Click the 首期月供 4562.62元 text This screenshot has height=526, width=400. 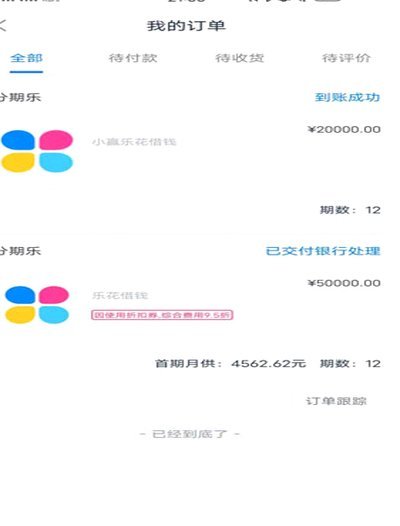tap(230, 364)
